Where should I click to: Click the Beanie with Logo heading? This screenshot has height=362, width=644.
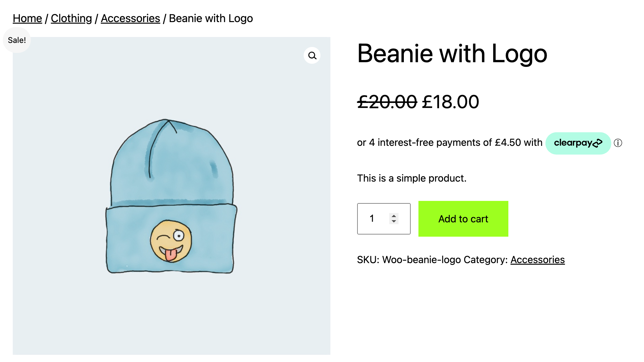452,53
